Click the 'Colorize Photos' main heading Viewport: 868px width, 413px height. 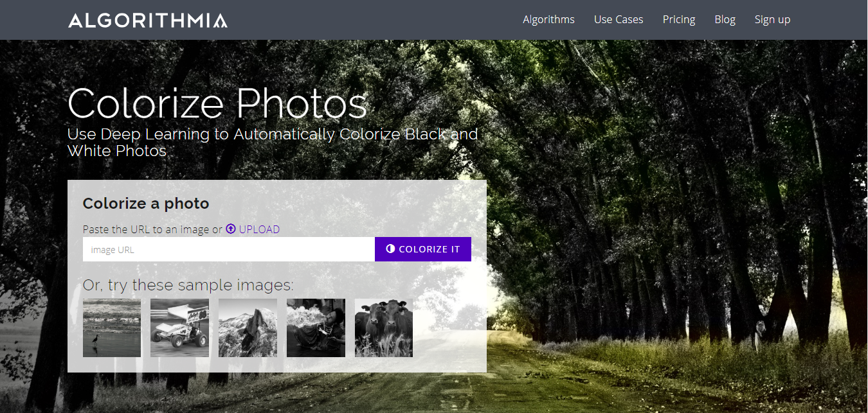pyautogui.click(x=217, y=103)
